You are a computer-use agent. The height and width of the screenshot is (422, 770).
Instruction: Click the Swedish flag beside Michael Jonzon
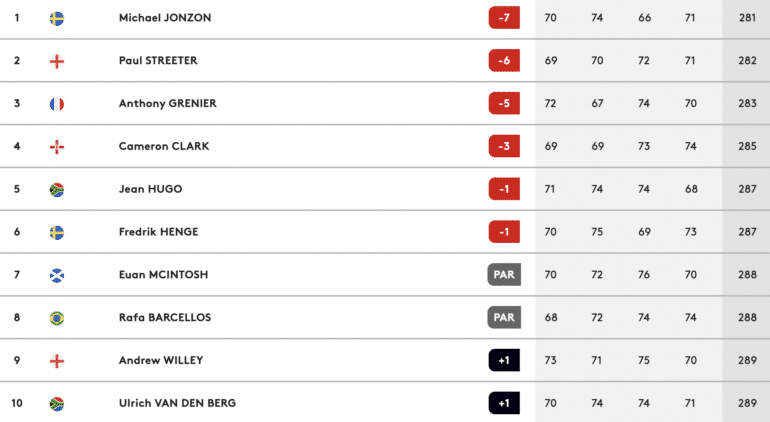(x=57, y=18)
